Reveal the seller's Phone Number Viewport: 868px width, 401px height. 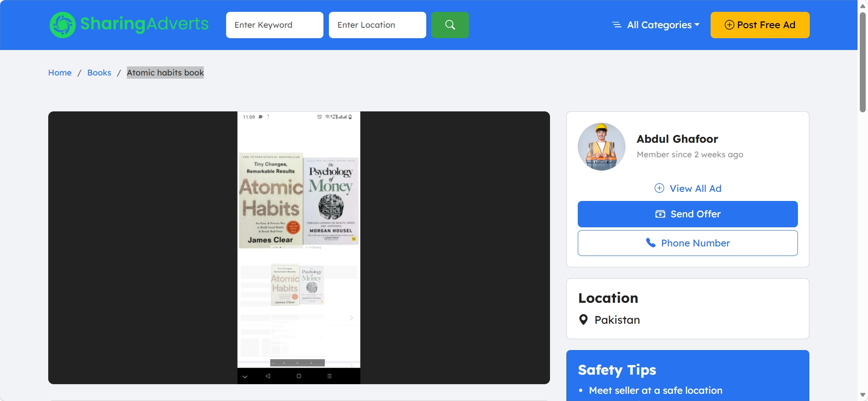tap(688, 243)
